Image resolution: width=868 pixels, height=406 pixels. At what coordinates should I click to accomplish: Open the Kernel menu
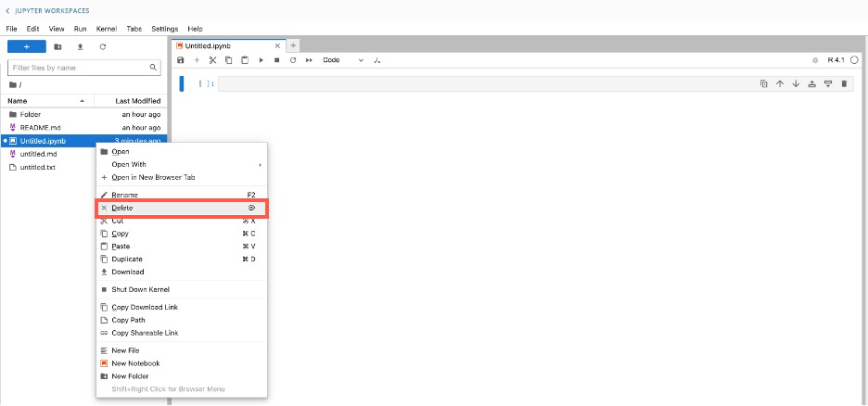coord(107,28)
